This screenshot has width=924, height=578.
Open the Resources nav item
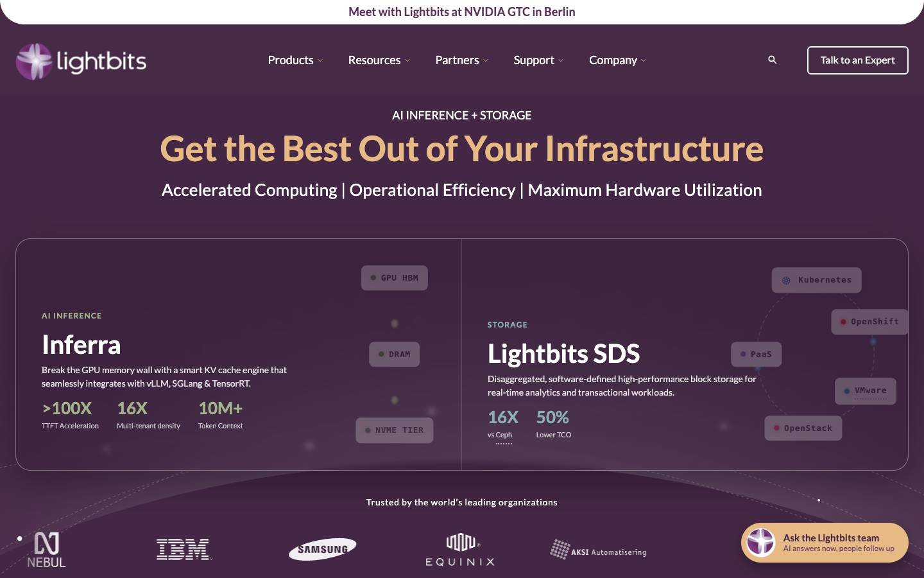(374, 60)
